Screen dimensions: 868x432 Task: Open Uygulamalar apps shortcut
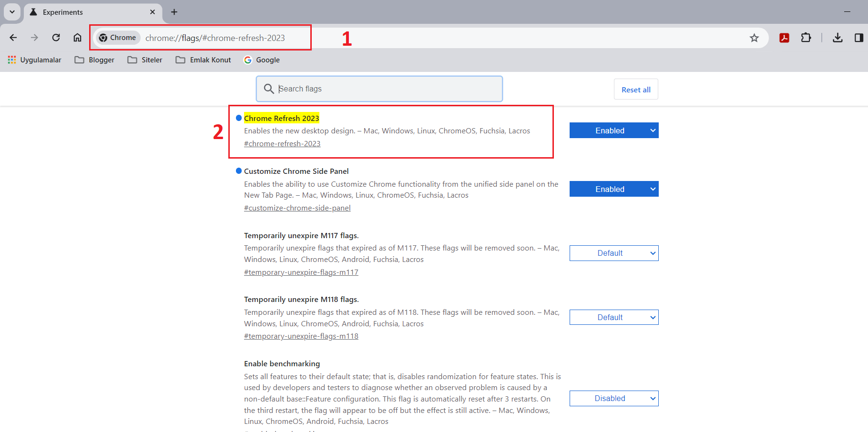[35, 60]
